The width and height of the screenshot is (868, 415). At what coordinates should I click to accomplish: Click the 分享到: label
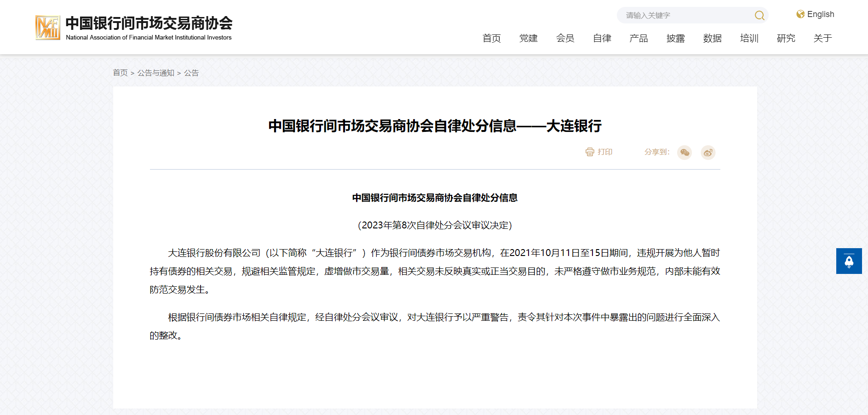657,152
